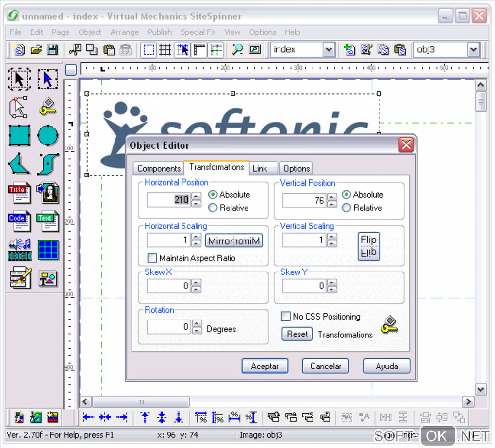Click the Copy icon in toolbar
This screenshot has height=448, width=495.
point(92,50)
